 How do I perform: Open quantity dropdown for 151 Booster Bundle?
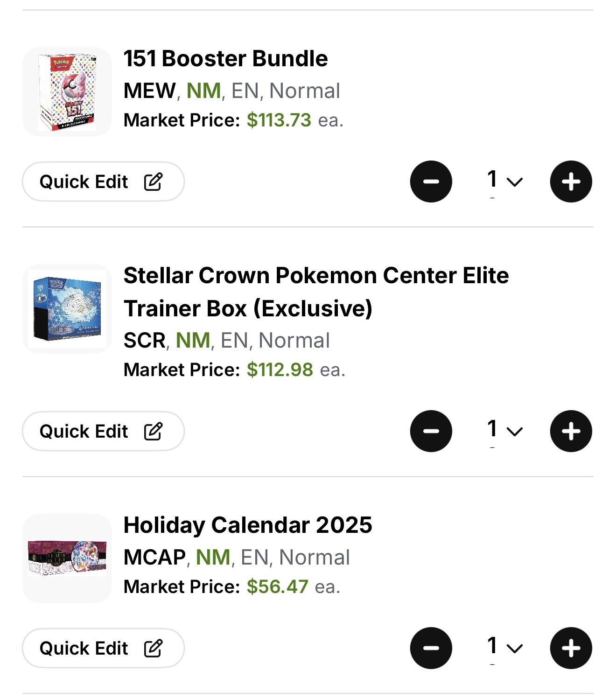(504, 181)
